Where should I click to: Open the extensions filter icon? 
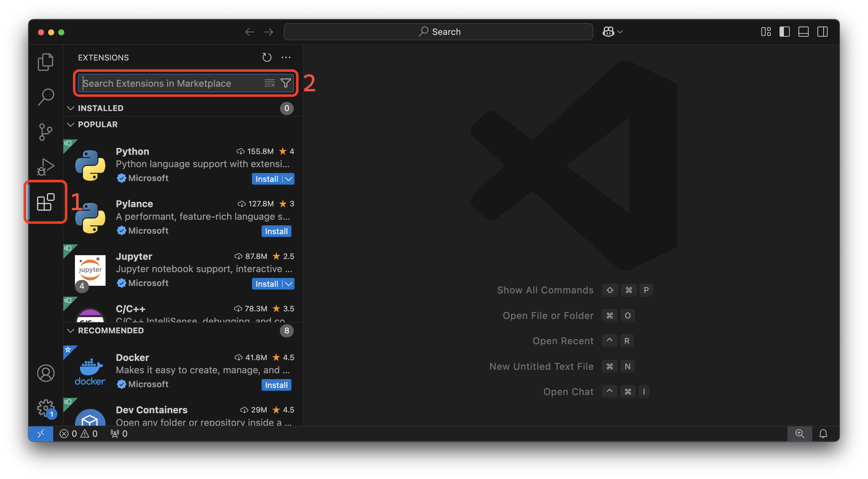coord(285,83)
